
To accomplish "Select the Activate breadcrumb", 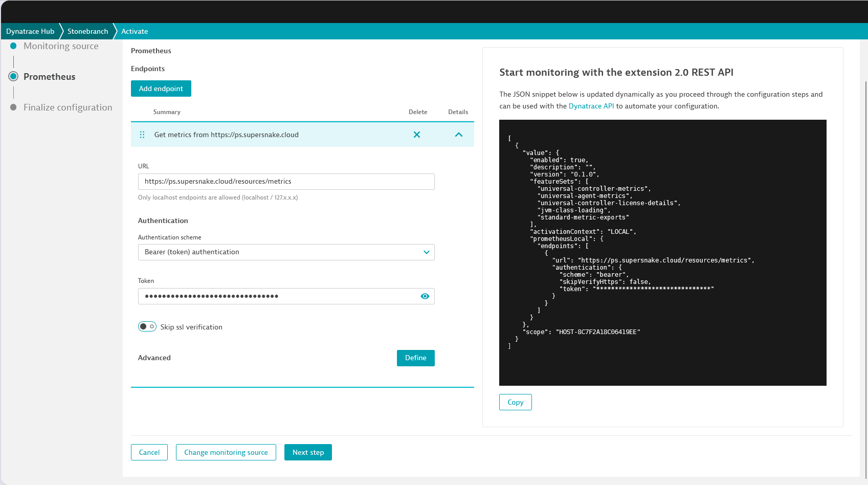I will point(135,31).
